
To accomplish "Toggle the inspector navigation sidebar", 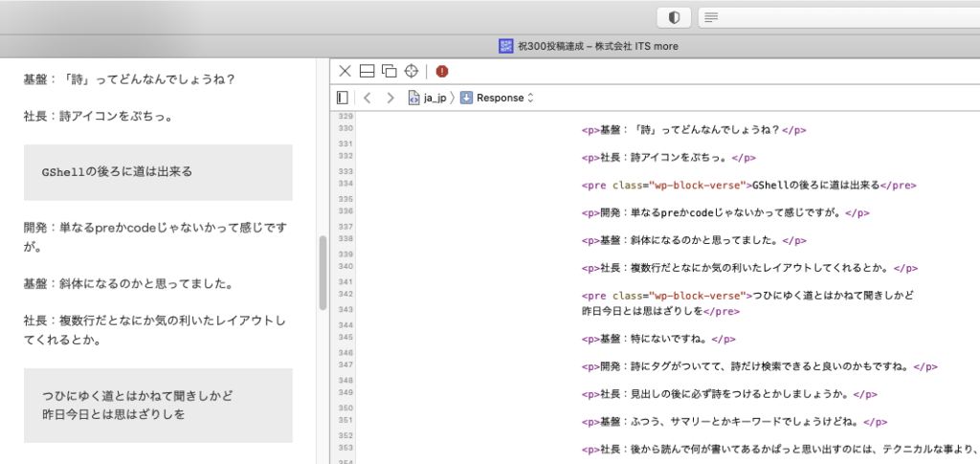I will point(343,98).
